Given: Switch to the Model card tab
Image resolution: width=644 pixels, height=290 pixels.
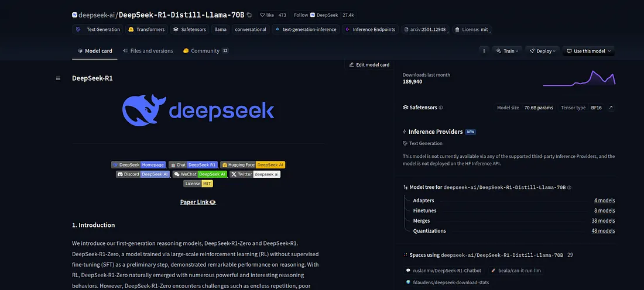Looking at the screenshot, I should 95,51.
